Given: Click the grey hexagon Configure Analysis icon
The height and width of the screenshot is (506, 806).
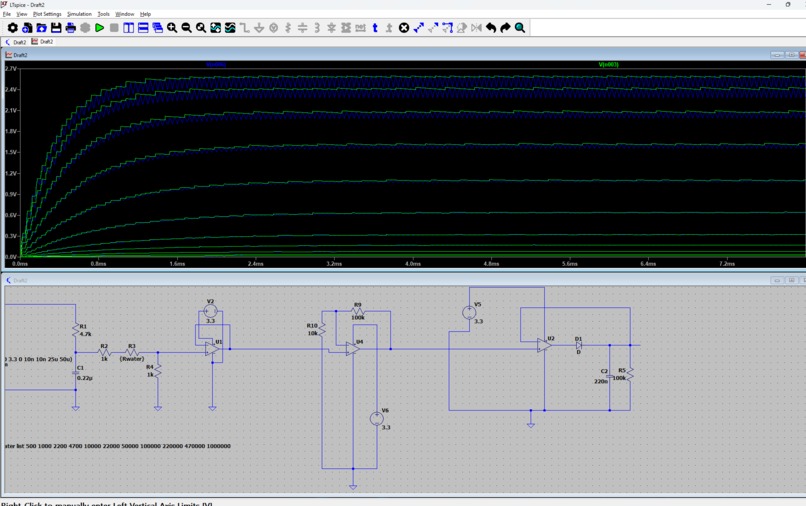Looking at the screenshot, I should tap(85, 28).
